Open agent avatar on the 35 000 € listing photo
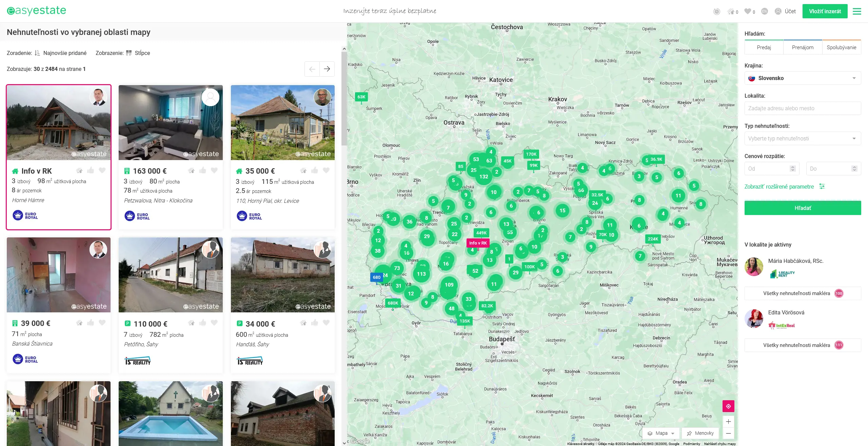Image resolution: width=868 pixels, height=446 pixels. pyautogui.click(x=322, y=97)
